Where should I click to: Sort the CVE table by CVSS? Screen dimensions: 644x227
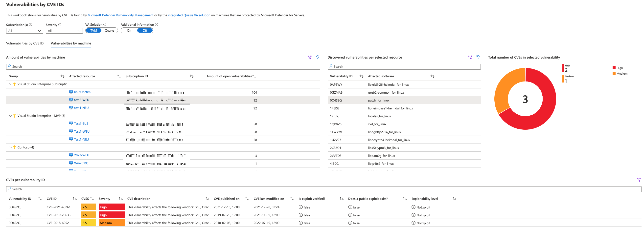(x=92, y=199)
